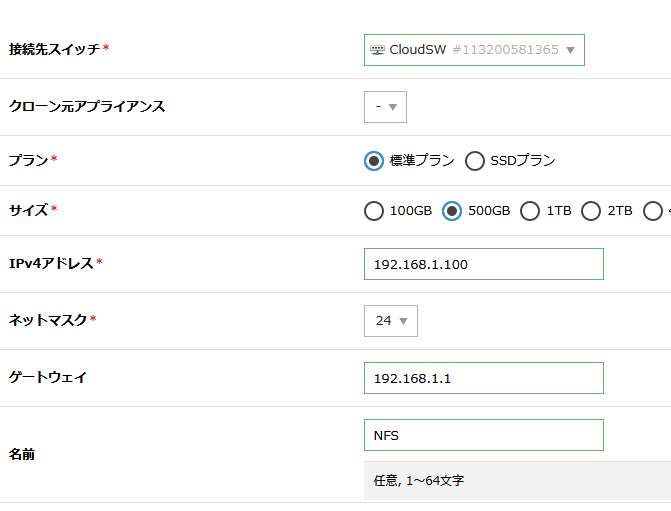Image resolution: width=671 pixels, height=511 pixels.
Task: Focus the 名前 field containing NFS
Action: coord(483,435)
